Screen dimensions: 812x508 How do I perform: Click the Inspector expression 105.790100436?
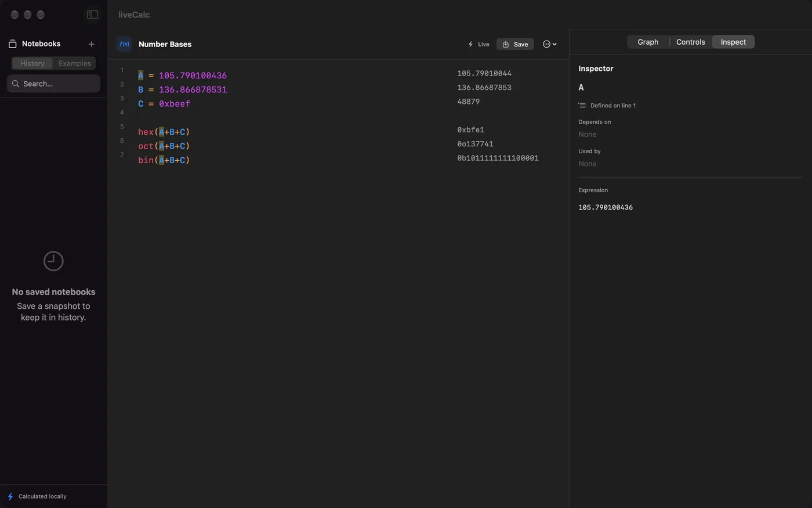coord(606,207)
